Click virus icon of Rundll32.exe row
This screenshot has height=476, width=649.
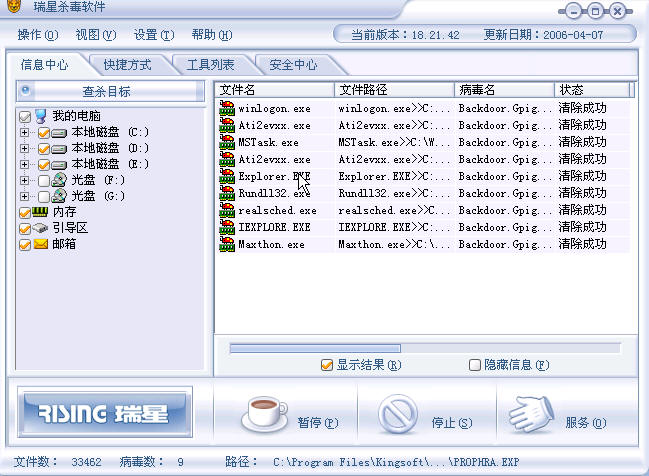pos(227,193)
